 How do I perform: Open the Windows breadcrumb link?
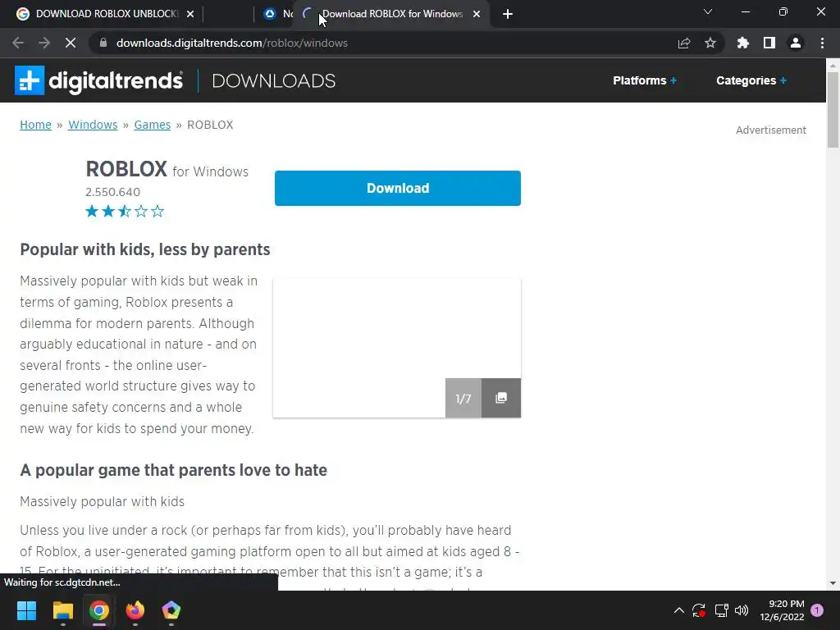pos(93,125)
